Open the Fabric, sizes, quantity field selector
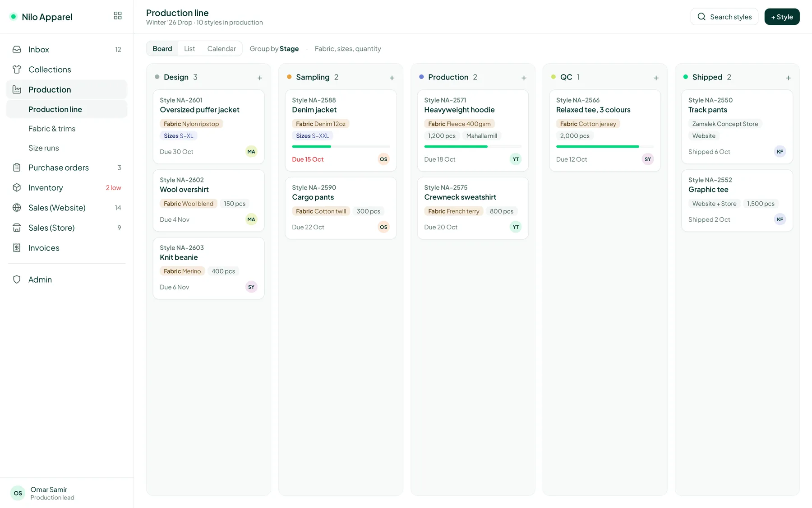The height and width of the screenshot is (508, 812). coord(348,49)
